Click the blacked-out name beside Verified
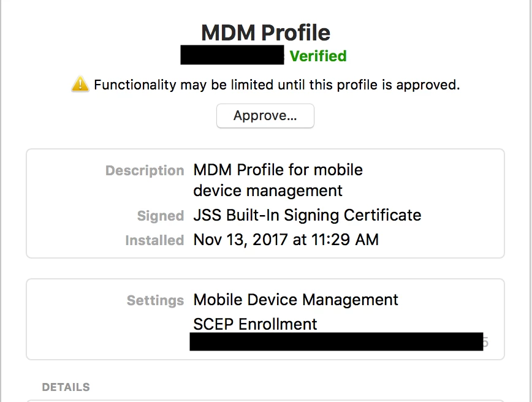532x402 pixels. (x=232, y=55)
